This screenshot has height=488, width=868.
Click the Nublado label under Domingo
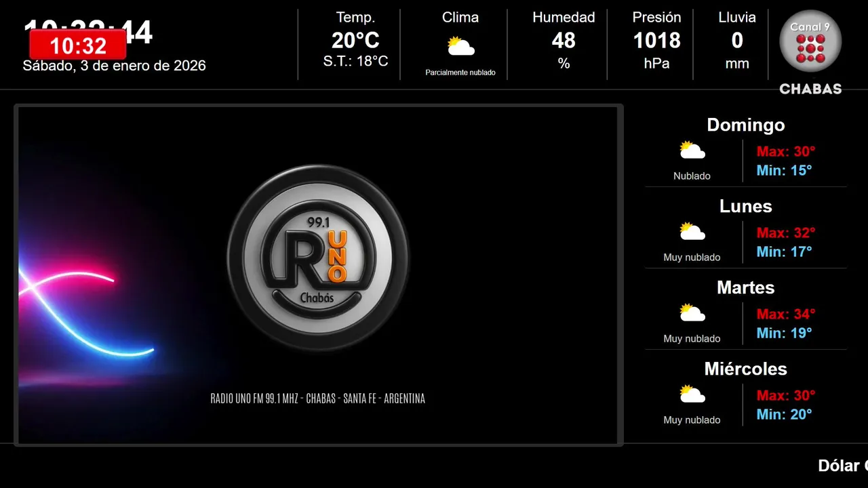692,176
